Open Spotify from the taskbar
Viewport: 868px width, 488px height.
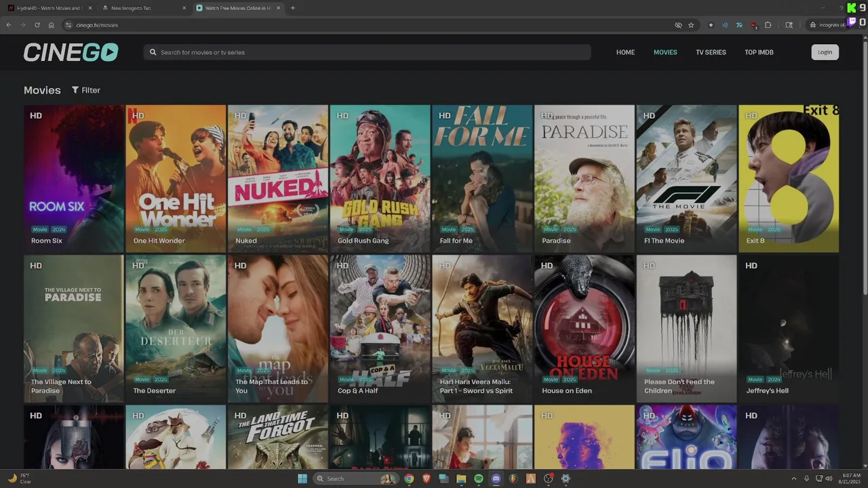click(x=479, y=479)
